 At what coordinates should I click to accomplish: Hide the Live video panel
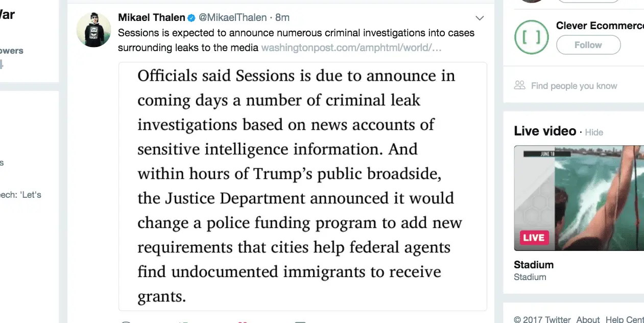[x=594, y=132]
